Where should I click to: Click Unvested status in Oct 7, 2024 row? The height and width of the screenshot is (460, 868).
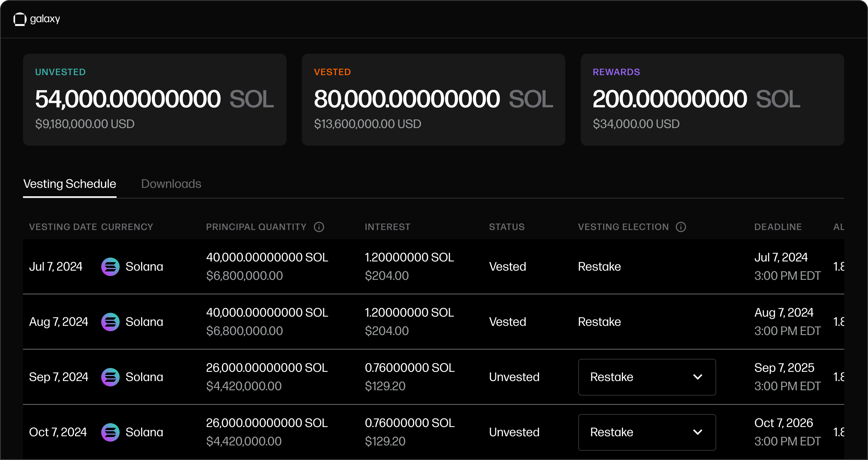click(515, 432)
